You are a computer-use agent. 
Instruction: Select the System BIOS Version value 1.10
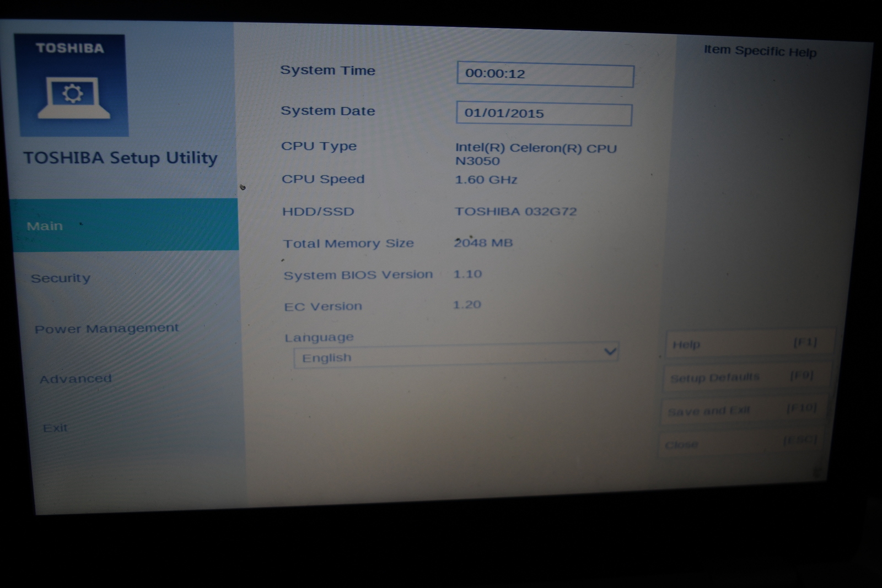pos(467,274)
